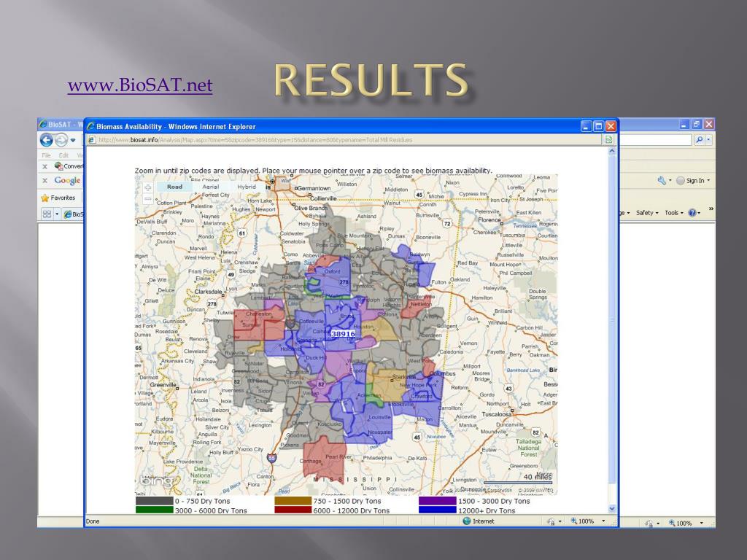The height and width of the screenshot is (560, 747).
Task: Click scroll-down arrow of Biomass window scrollbar
Action: pyautogui.click(x=612, y=508)
